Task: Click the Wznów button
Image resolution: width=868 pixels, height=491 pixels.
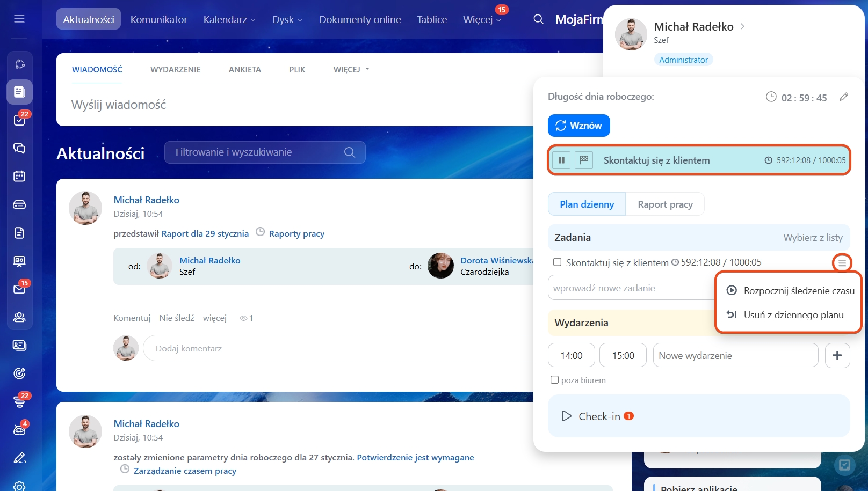Action: tap(578, 126)
